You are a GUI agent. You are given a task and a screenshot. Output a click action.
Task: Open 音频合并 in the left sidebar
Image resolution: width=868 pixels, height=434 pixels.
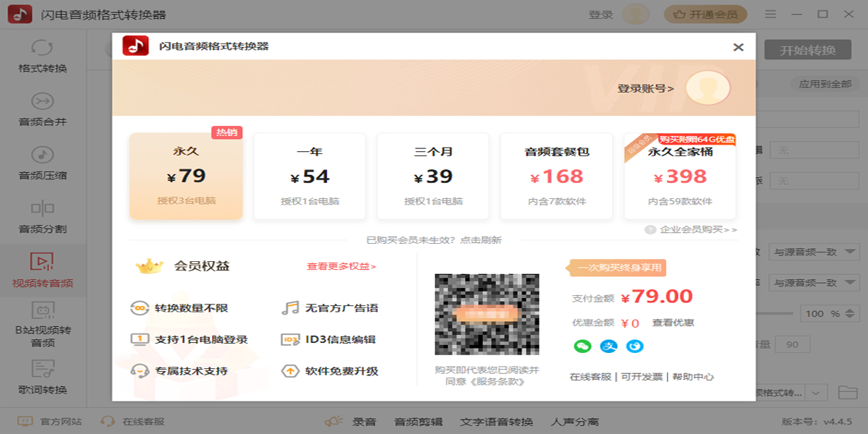coord(43,110)
